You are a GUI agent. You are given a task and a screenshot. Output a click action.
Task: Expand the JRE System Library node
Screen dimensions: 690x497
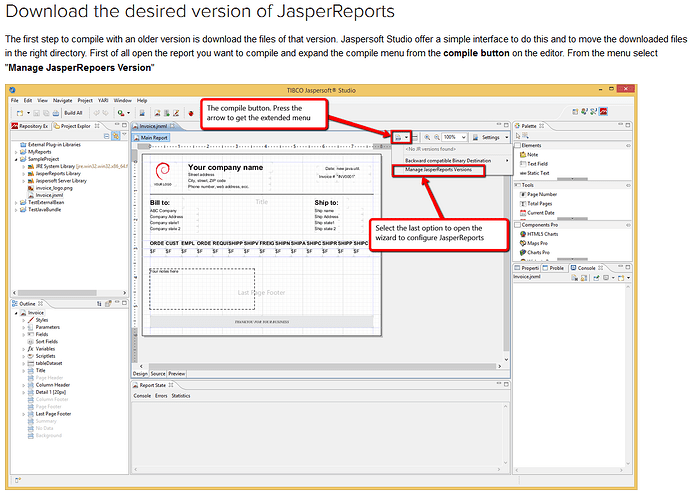[24, 166]
